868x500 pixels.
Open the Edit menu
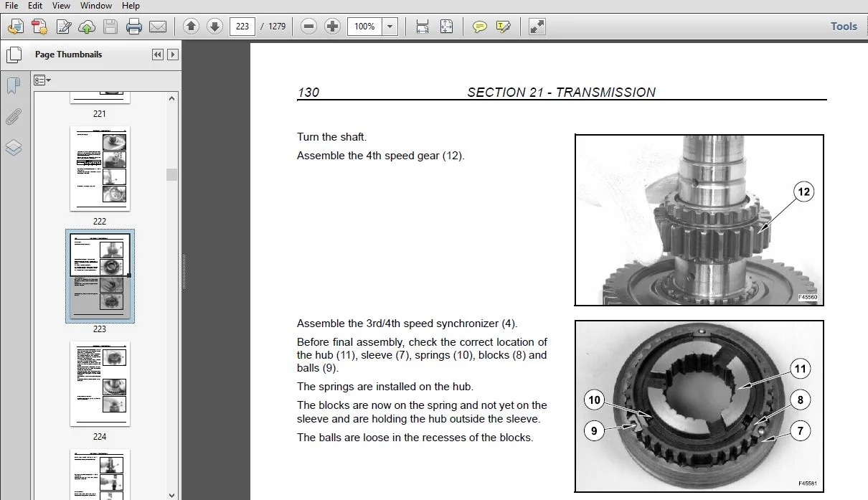[34, 6]
